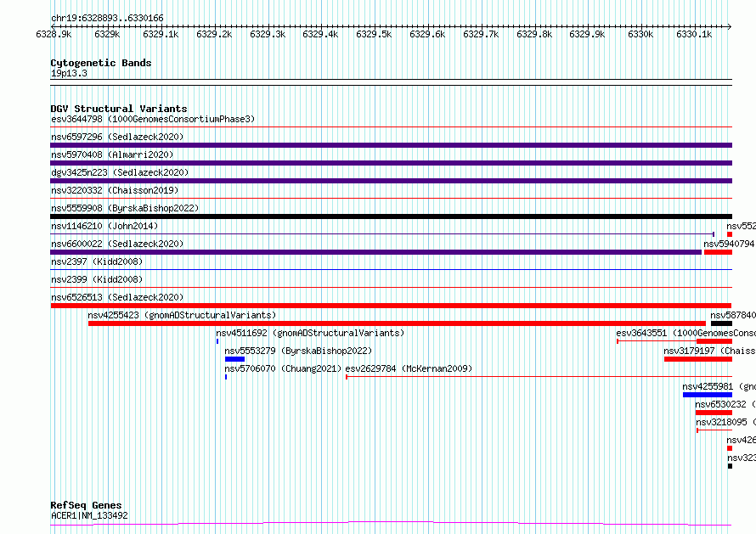756x534 pixels.
Task: Click the 6329.5k ruler tick label
Action: point(374,34)
